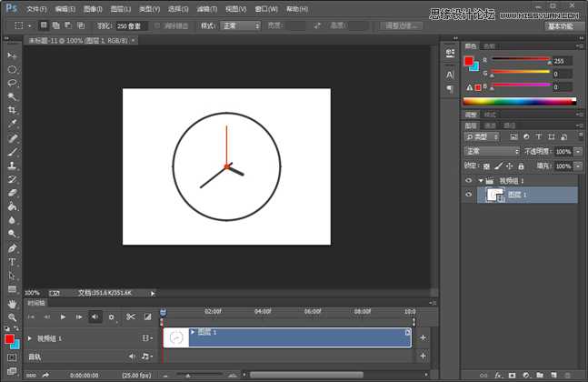The image size is (588, 382).
Task: Open the 不透明度 opacity dropdown arrow
Action: (x=578, y=151)
